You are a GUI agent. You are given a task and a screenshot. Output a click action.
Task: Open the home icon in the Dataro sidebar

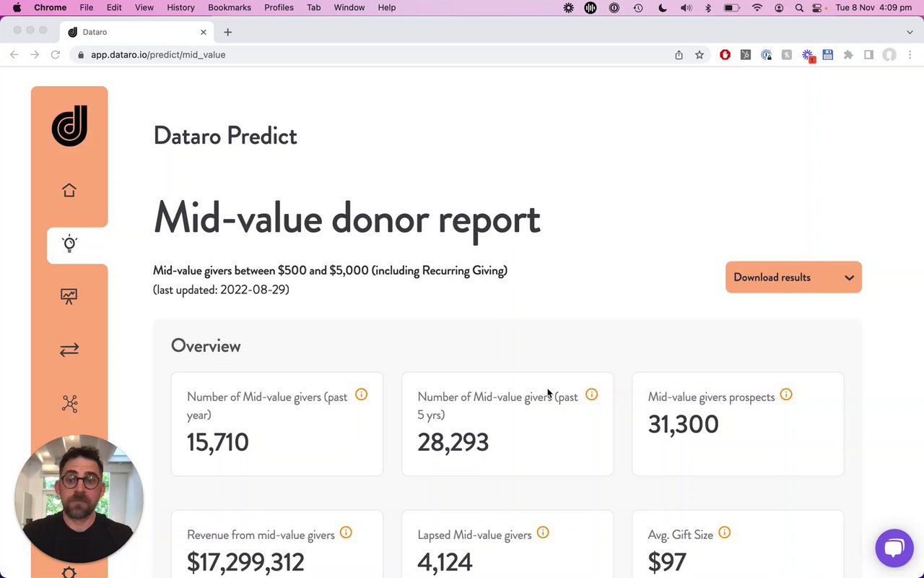coord(69,190)
